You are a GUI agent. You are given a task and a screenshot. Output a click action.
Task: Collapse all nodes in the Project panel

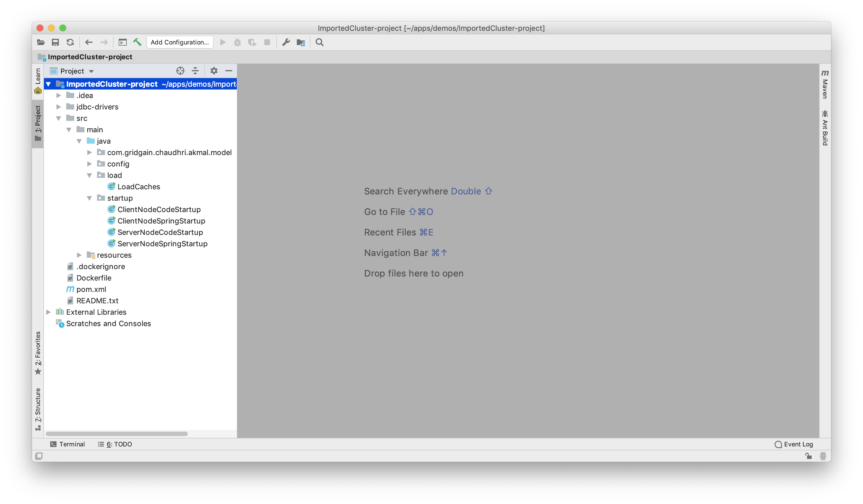pyautogui.click(x=195, y=71)
